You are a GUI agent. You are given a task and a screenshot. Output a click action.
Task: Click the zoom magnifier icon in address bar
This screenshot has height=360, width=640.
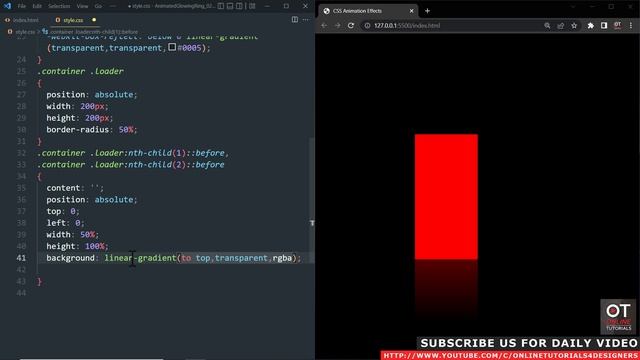(x=547, y=25)
